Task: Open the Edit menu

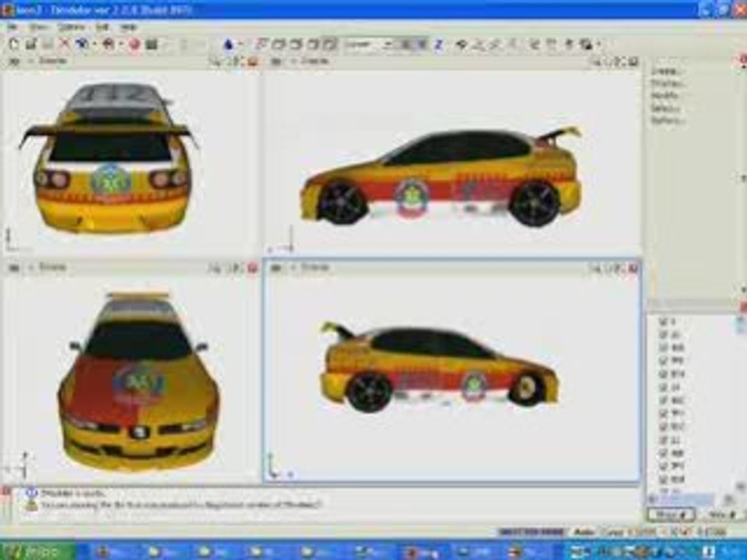Action: coord(102,27)
